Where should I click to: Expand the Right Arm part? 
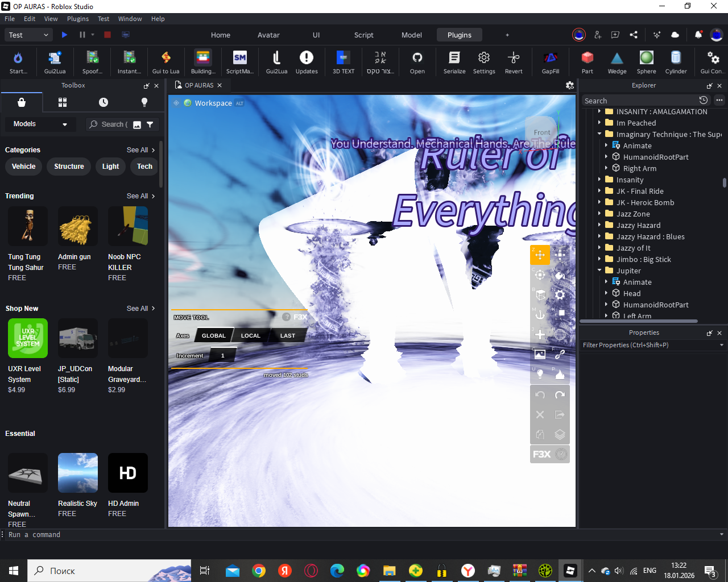click(606, 168)
